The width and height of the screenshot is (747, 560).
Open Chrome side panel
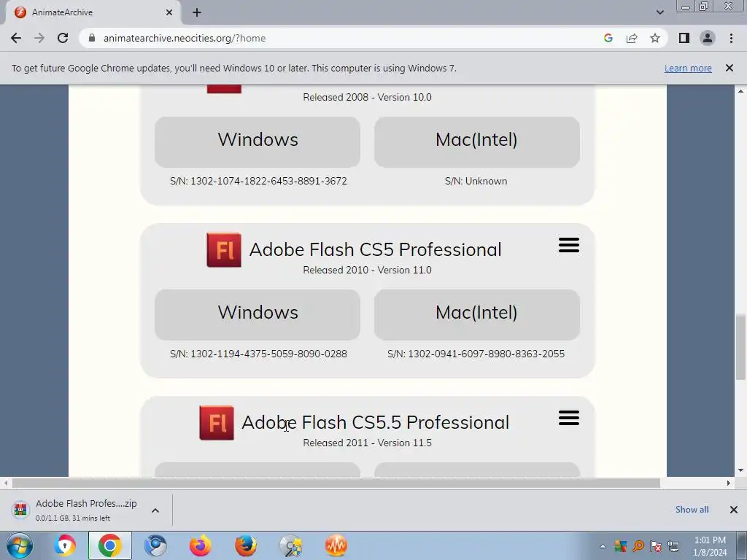pos(684,38)
